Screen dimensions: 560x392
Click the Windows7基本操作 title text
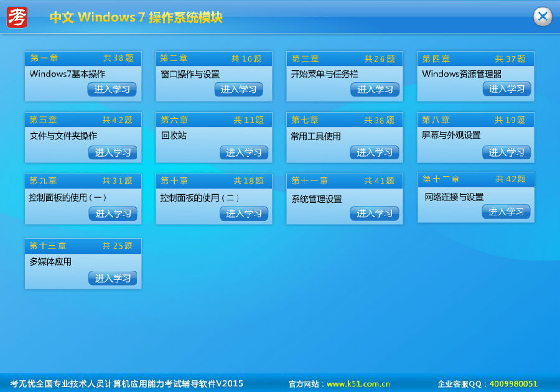[x=67, y=74]
